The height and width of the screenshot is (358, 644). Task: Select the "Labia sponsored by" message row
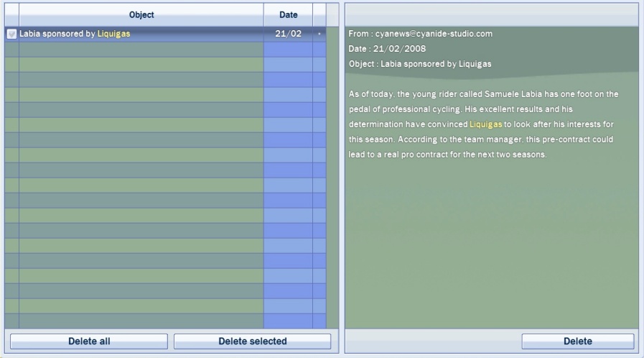(x=57, y=34)
